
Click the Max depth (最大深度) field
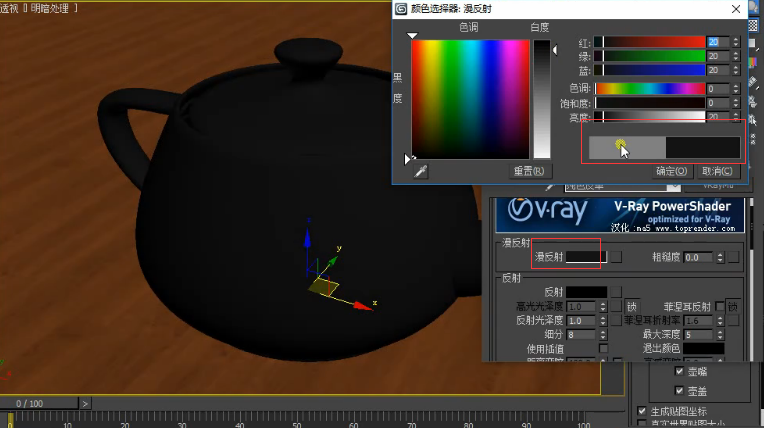pos(699,335)
